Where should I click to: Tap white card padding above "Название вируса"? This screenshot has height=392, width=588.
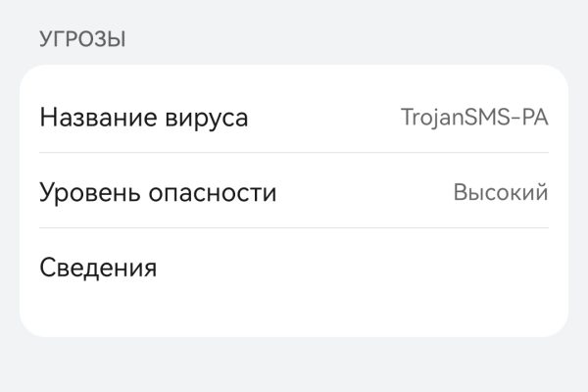294,78
